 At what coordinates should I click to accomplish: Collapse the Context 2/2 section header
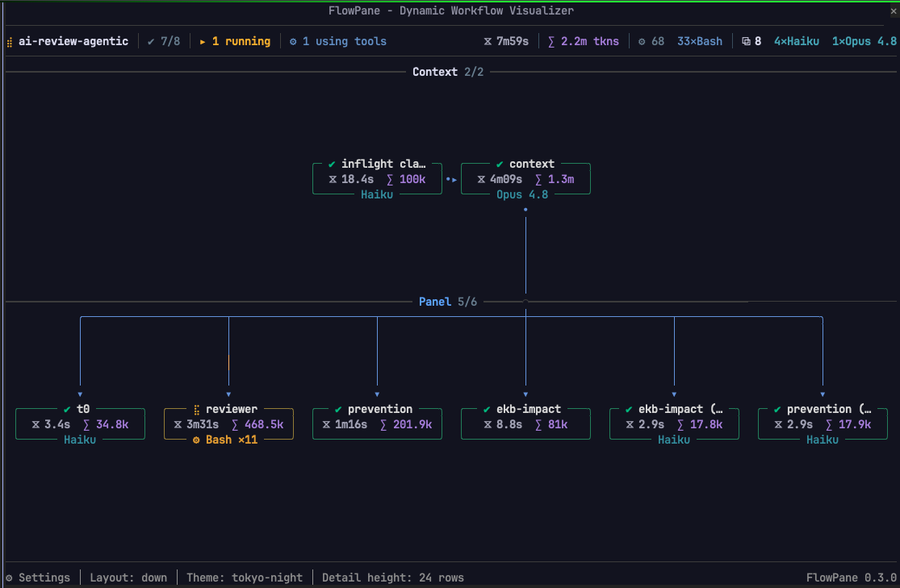(x=448, y=72)
